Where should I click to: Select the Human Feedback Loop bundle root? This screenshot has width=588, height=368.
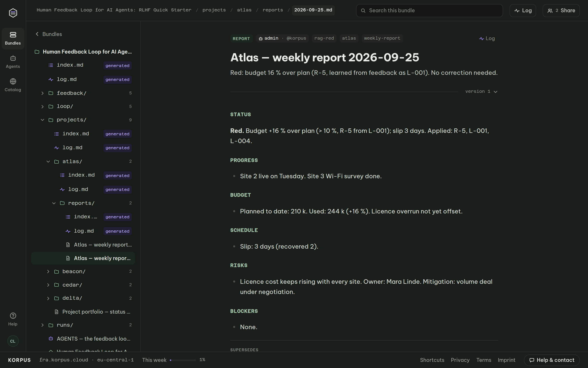coord(83,52)
